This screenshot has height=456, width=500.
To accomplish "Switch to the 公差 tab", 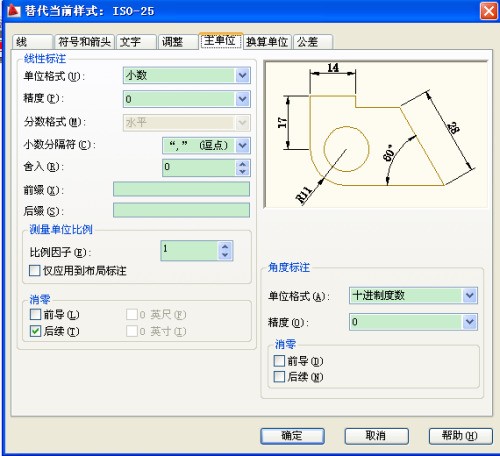I will [313, 42].
